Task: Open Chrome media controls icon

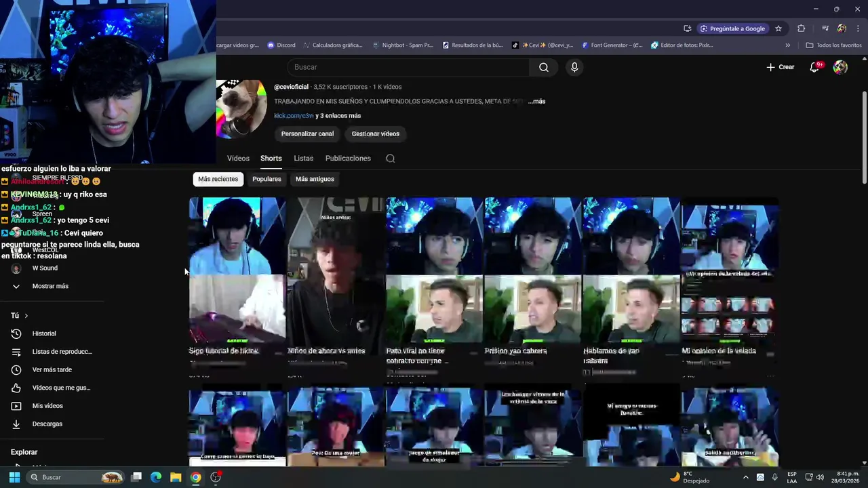Action: point(825,28)
